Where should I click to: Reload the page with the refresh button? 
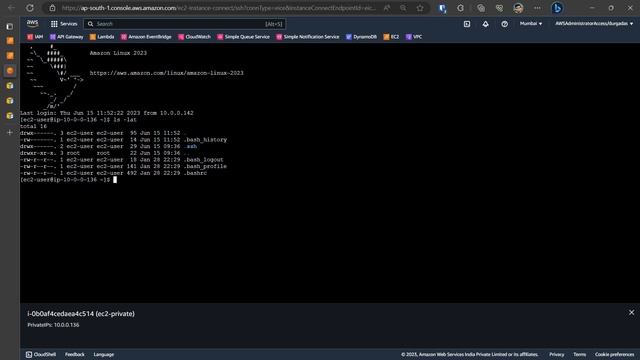[30, 8]
